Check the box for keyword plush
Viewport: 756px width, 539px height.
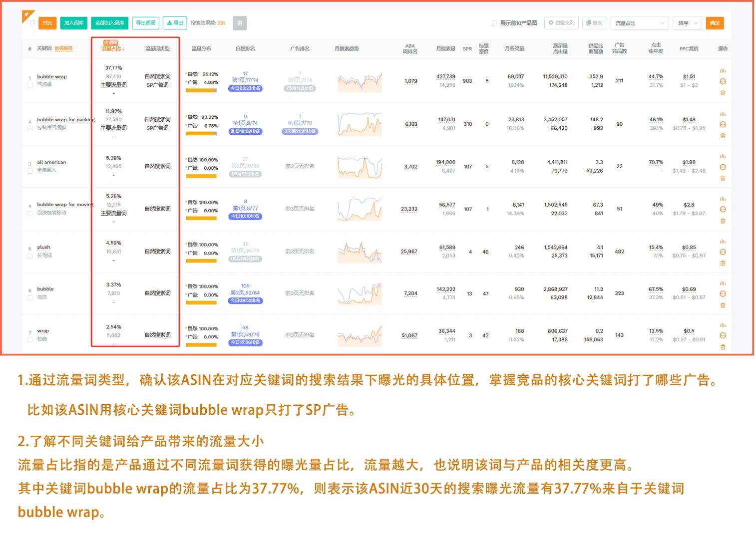click(x=30, y=256)
